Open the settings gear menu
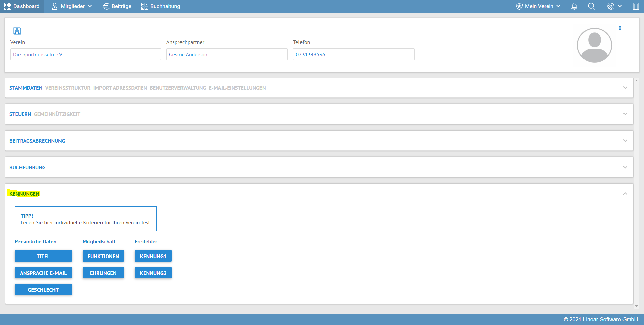This screenshot has height=325, width=644. pyautogui.click(x=614, y=6)
